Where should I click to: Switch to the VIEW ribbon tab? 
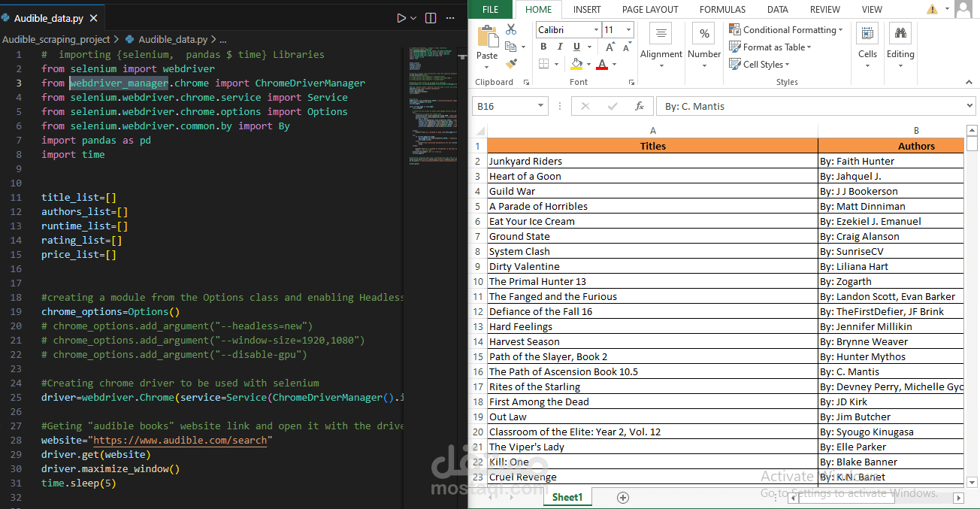tap(873, 10)
